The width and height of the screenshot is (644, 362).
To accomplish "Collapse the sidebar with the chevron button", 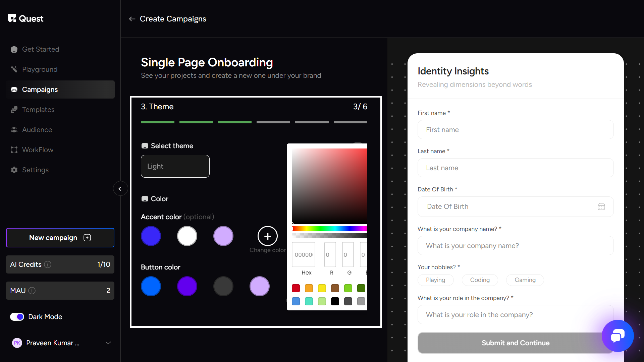I will [120, 189].
